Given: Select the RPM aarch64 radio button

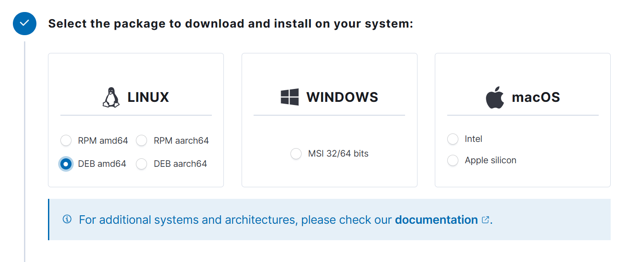Looking at the screenshot, I should click(x=142, y=141).
